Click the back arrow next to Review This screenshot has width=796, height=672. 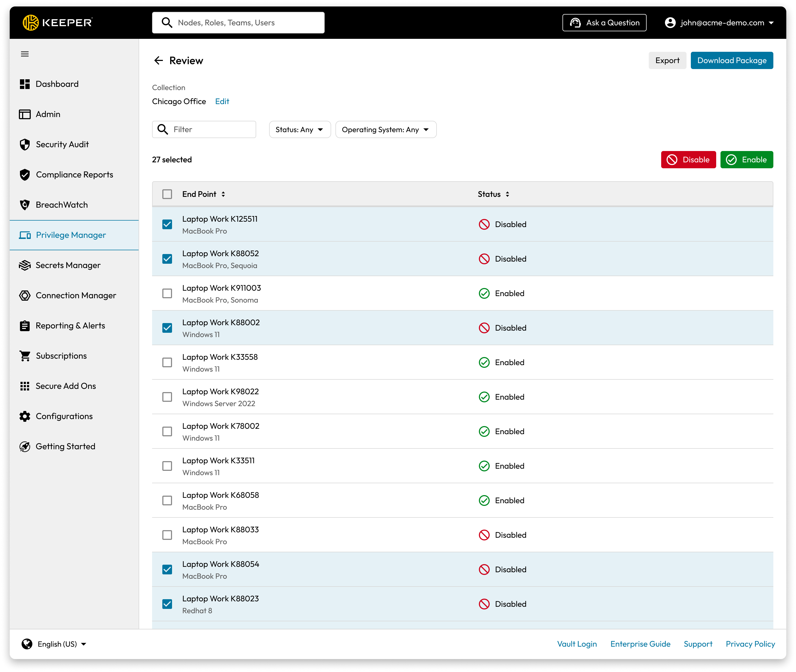point(159,61)
